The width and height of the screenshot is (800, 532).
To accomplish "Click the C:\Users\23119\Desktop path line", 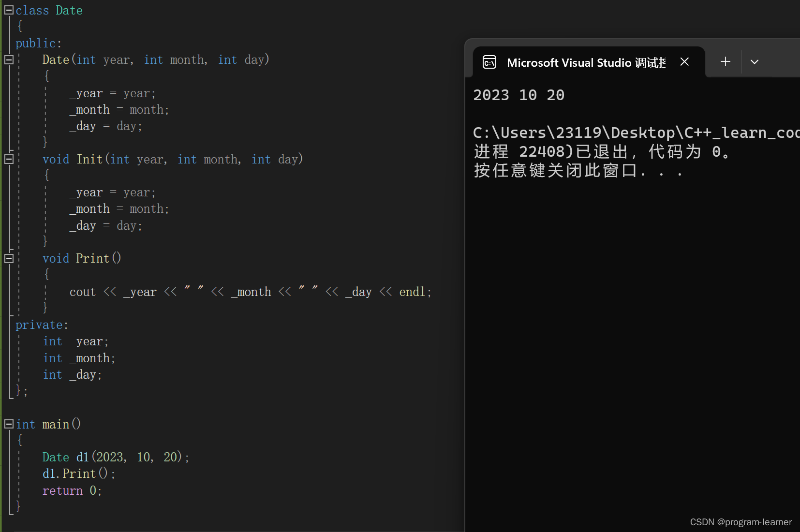I will tap(636, 133).
